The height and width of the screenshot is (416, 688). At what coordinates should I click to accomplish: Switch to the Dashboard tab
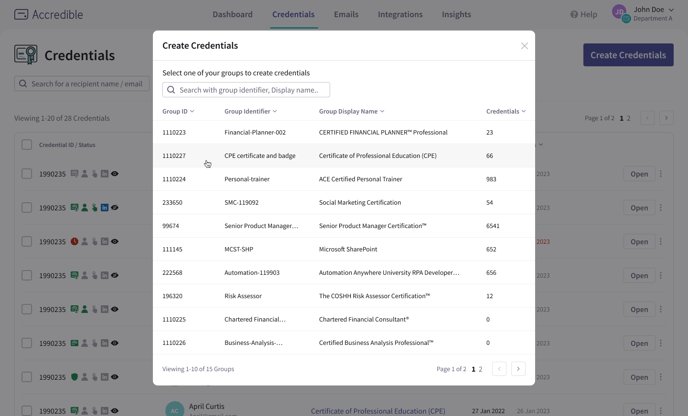(x=232, y=15)
